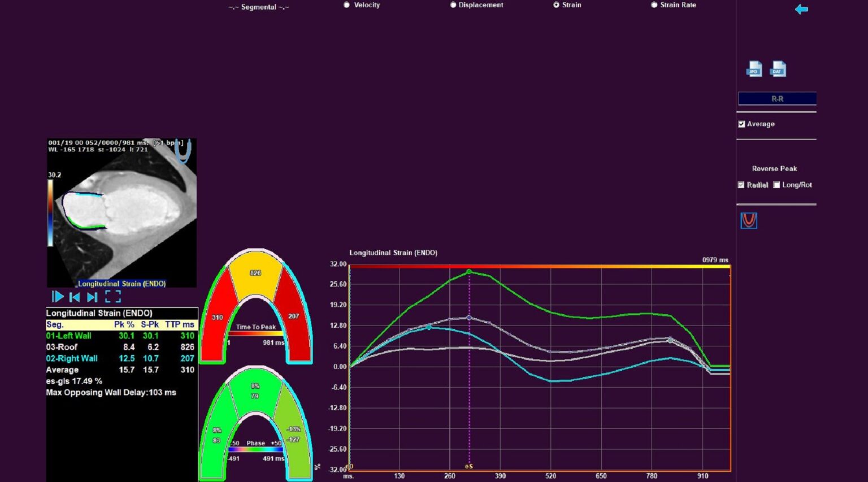Uncheck the Average checkbox

click(x=741, y=124)
